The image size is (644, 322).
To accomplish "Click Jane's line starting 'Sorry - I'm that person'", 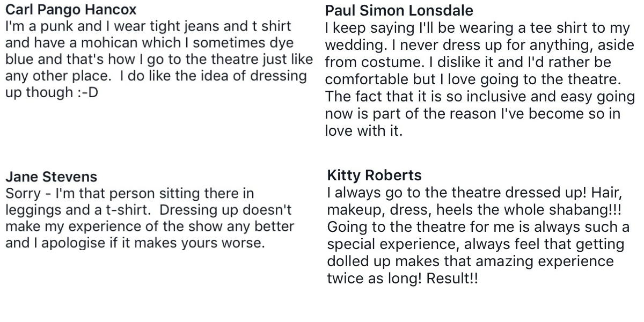I will [x=129, y=193].
